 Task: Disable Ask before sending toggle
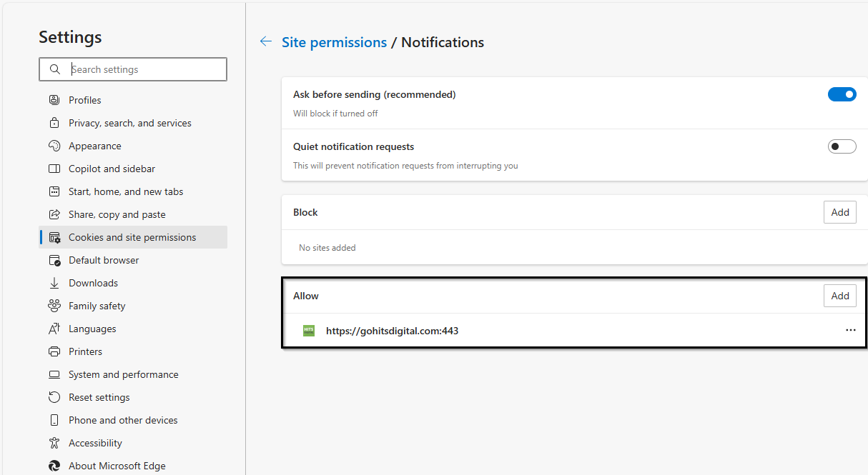(842, 94)
